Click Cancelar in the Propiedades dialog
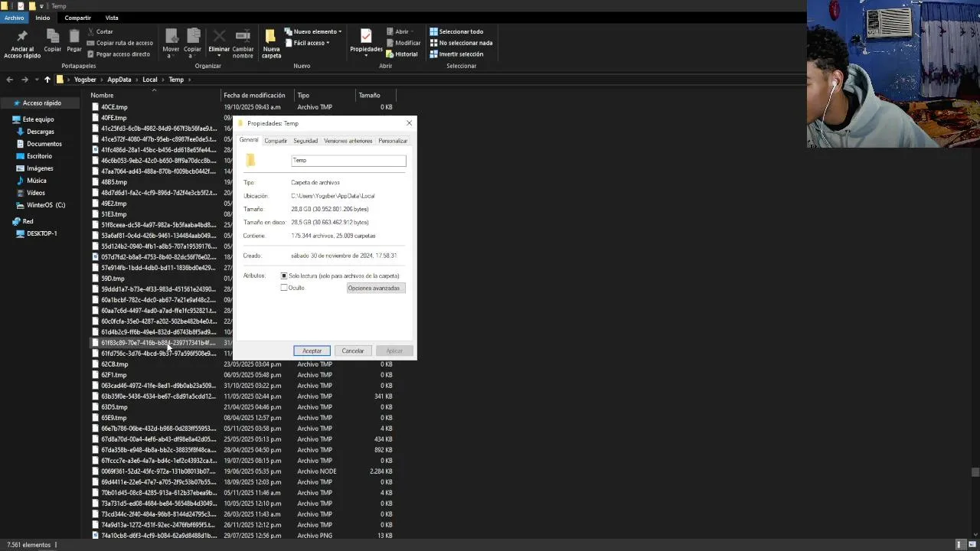 353,350
